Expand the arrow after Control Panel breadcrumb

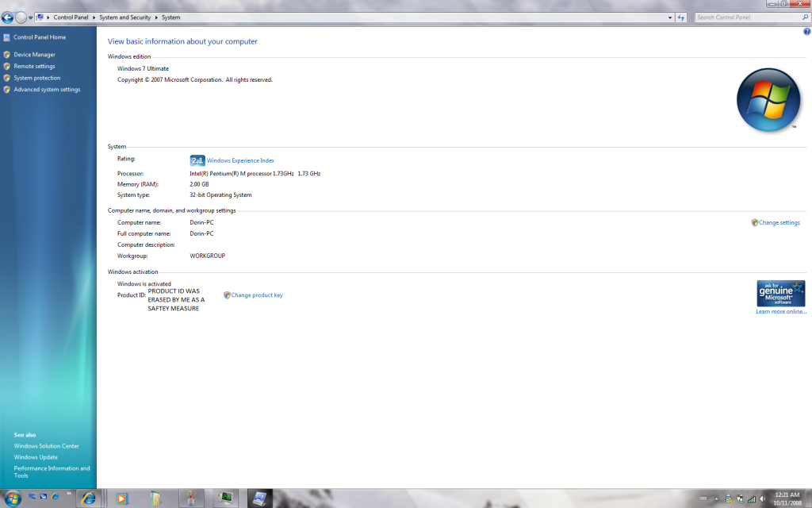(x=94, y=17)
